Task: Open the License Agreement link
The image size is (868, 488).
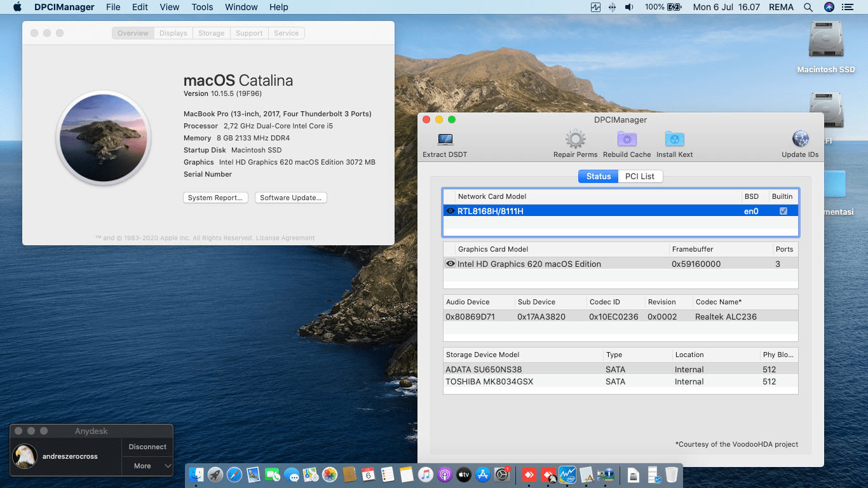Action: coord(285,238)
